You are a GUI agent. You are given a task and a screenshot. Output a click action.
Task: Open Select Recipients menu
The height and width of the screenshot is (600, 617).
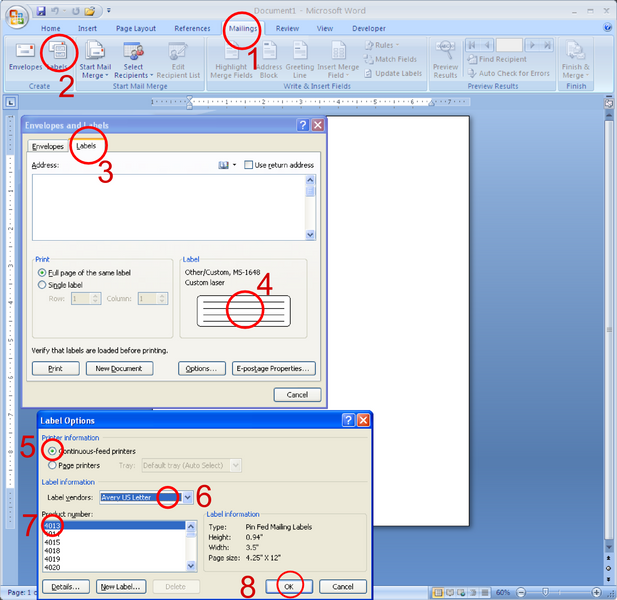[133, 60]
